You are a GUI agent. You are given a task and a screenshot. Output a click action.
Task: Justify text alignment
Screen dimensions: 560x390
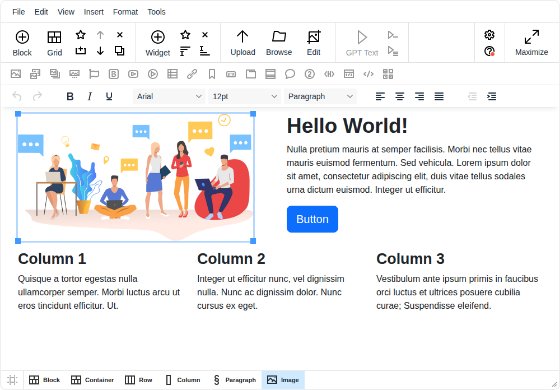[x=439, y=96]
